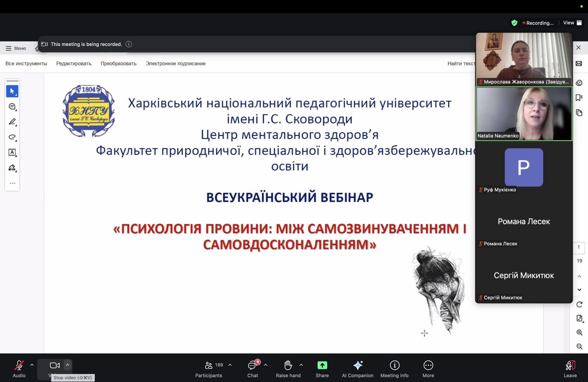The width and height of the screenshot is (588, 382).
Task: Open the page thumbnails copy icon
Action: (x=579, y=113)
